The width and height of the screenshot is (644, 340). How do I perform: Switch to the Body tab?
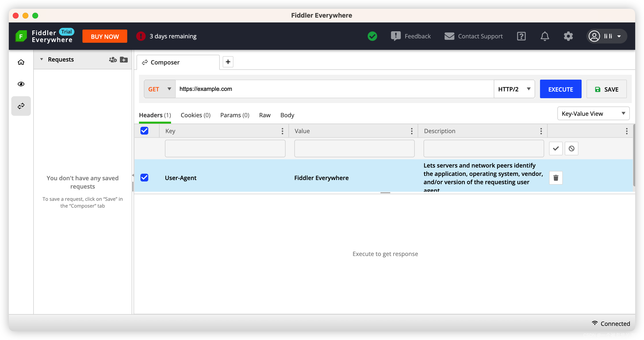(287, 115)
